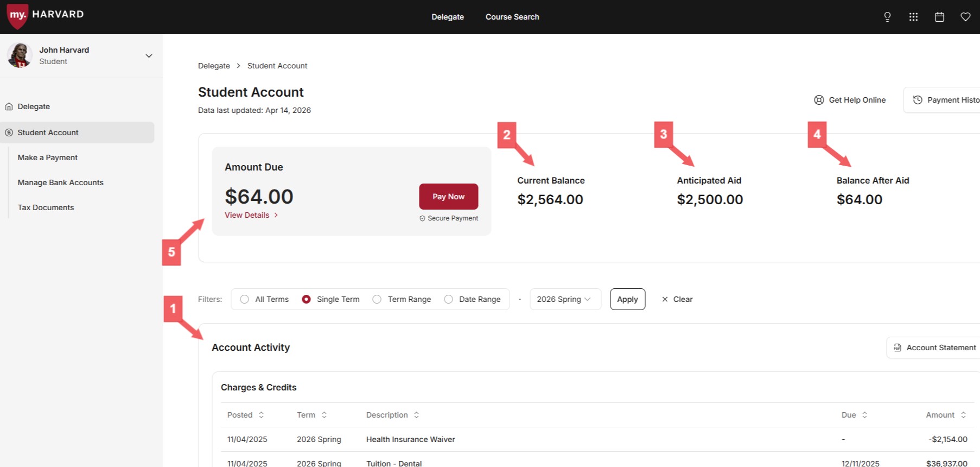The image size is (980, 467).
Task: Open Tax Documents sidebar item
Action: [x=46, y=207]
